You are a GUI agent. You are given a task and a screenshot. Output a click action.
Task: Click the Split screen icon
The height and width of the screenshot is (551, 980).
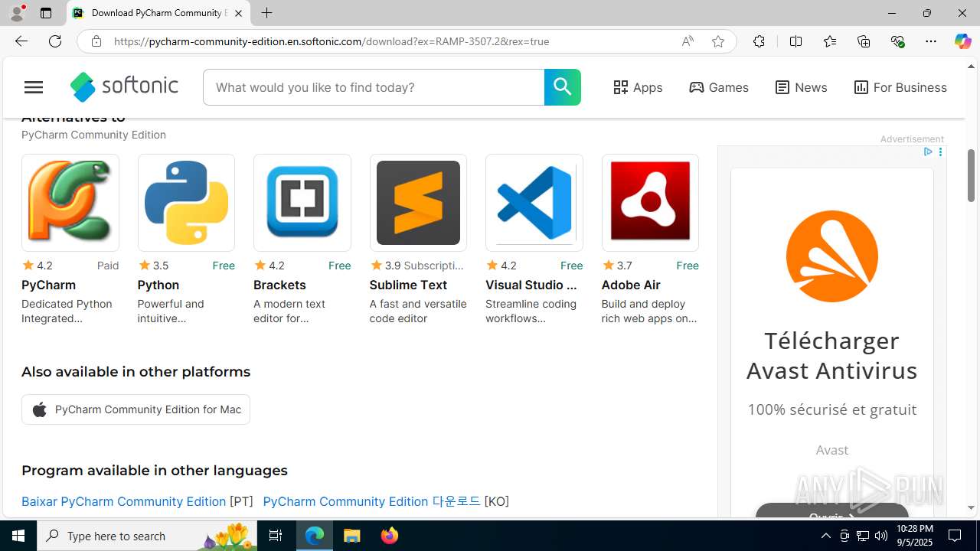coord(795,41)
